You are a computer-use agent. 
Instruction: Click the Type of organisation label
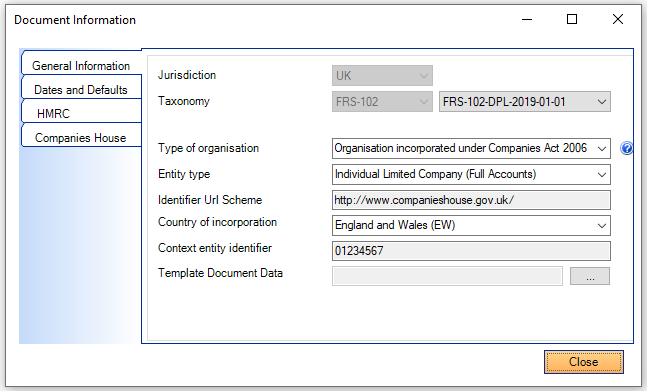pos(208,148)
